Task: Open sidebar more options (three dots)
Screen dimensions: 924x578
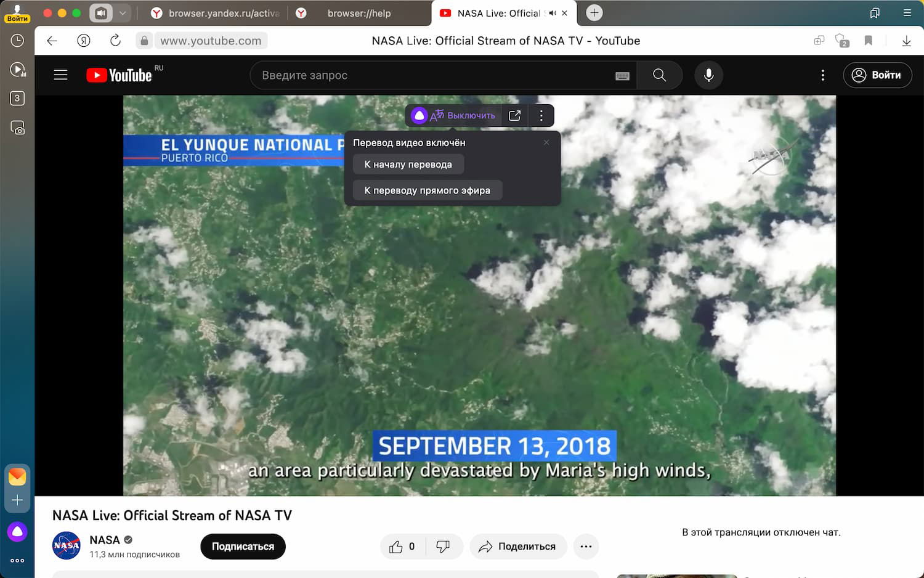Action: point(17,561)
